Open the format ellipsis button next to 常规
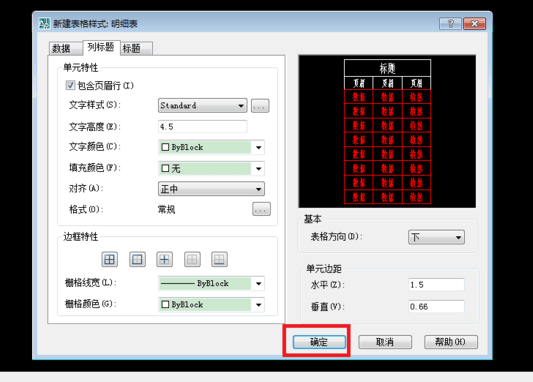The image size is (533, 382). [261, 209]
